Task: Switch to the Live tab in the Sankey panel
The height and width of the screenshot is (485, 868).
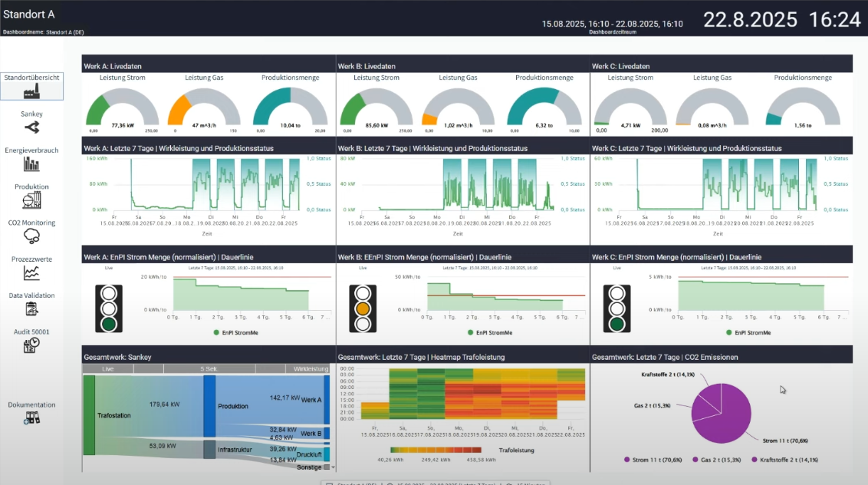Action: click(x=108, y=368)
